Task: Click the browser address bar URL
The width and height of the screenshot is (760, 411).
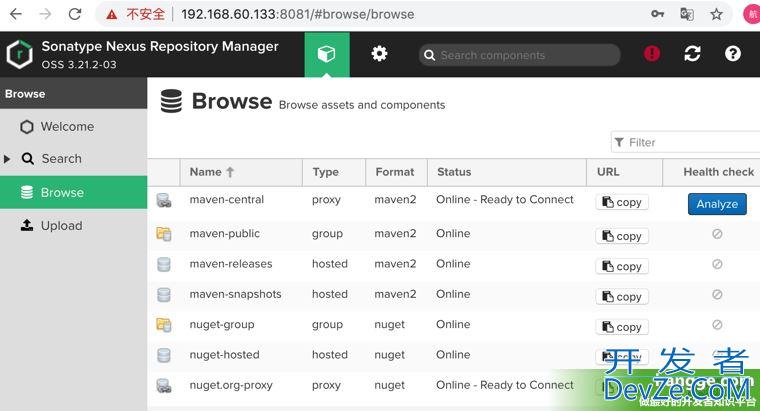Action: point(298,15)
